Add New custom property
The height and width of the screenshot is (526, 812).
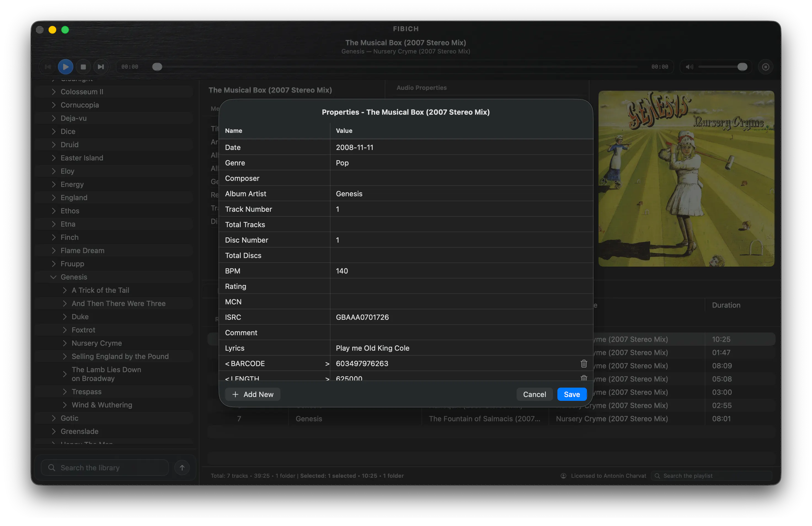[x=253, y=394]
